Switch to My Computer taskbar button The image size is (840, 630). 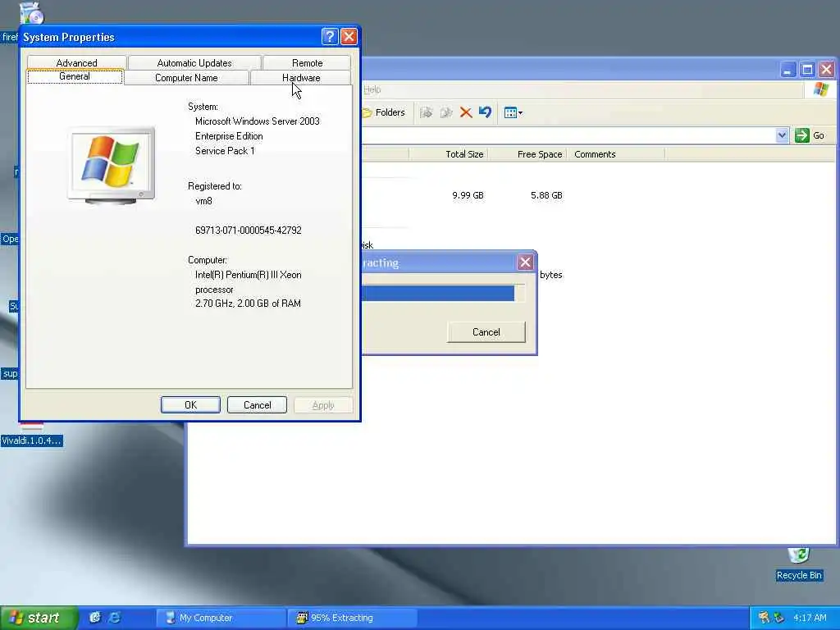click(x=221, y=618)
